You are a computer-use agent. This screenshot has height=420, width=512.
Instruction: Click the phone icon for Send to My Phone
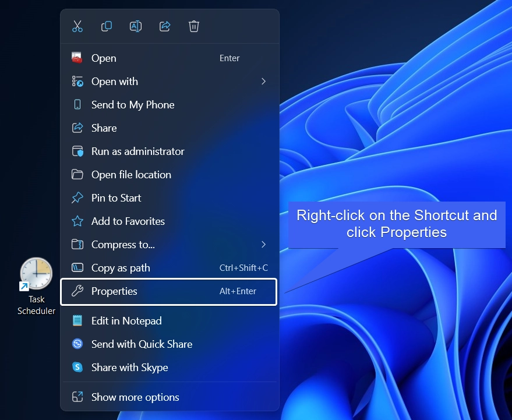click(77, 104)
